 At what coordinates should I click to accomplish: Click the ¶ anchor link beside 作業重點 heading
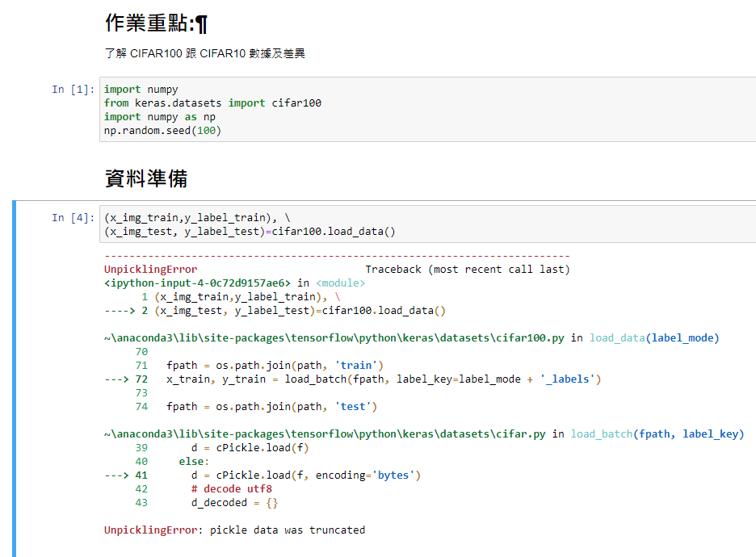pyautogui.click(x=202, y=23)
